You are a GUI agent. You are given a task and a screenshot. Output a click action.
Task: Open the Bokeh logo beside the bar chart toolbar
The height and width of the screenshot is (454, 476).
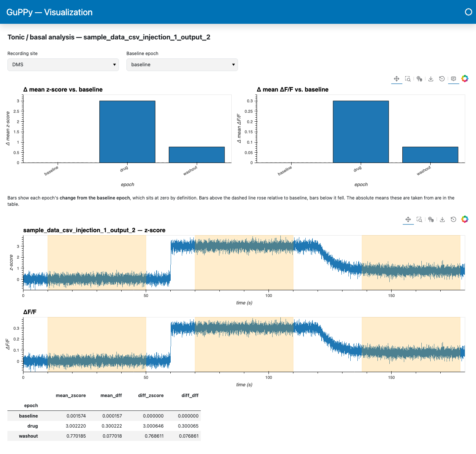tap(465, 79)
